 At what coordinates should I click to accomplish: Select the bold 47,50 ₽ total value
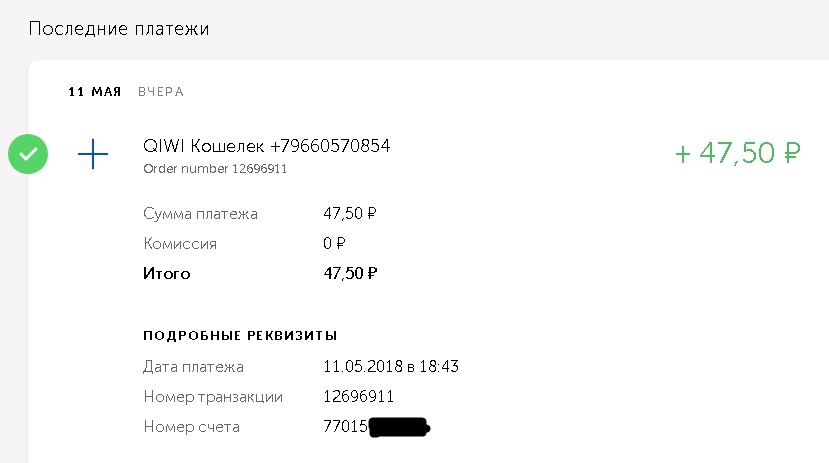coord(350,273)
